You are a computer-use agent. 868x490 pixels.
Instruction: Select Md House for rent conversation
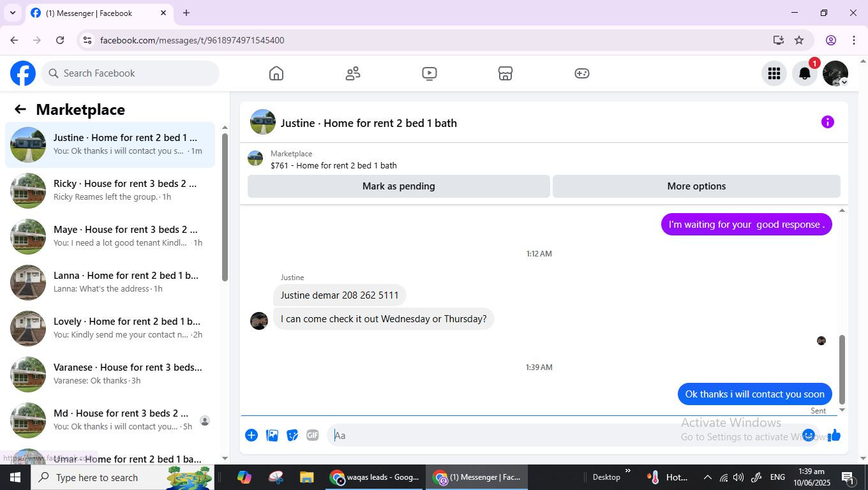110,420
